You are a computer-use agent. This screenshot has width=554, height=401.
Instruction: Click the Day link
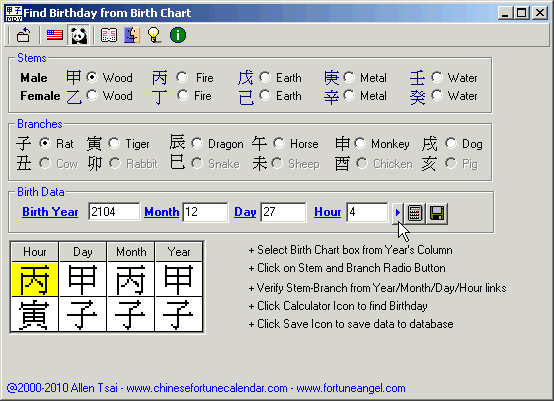245,212
